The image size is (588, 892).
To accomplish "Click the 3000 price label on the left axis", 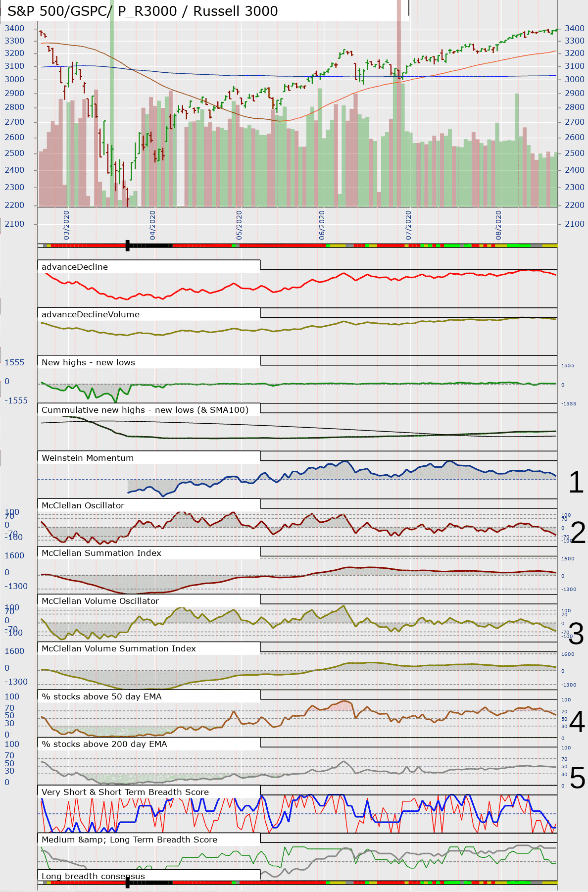I will [x=14, y=79].
